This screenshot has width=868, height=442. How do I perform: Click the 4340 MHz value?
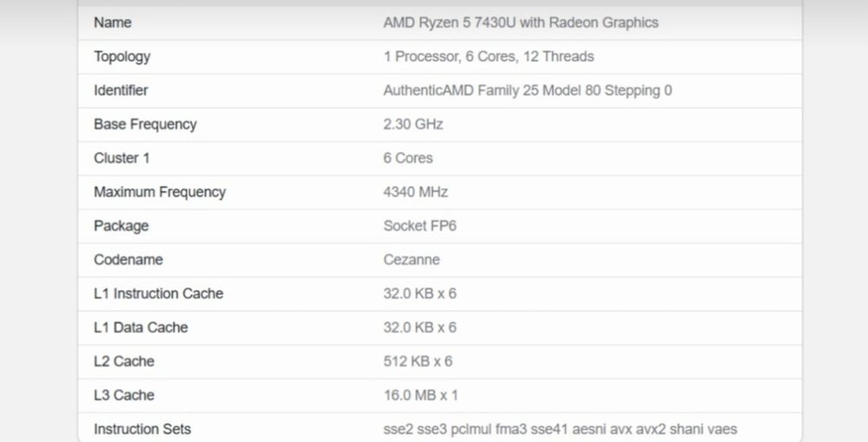(416, 192)
